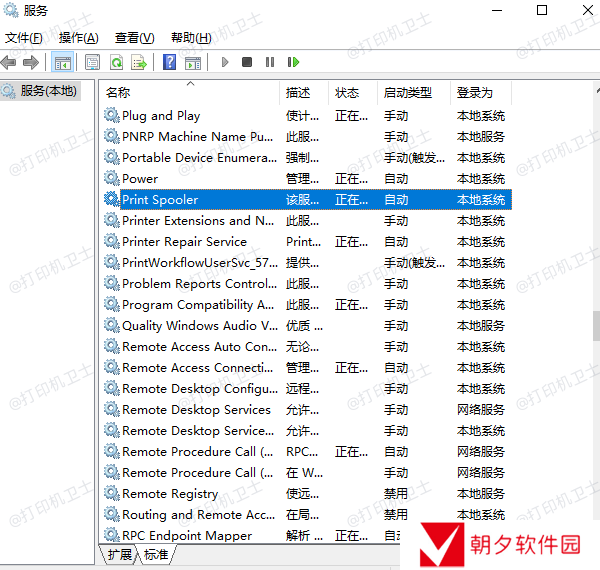Sort by 描述 column header
Screen dimensions: 600x570
[304, 92]
